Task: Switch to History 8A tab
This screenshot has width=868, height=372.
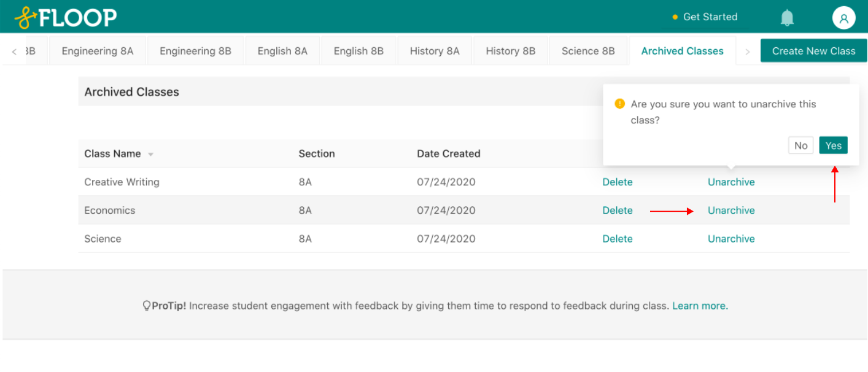Action: point(435,51)
